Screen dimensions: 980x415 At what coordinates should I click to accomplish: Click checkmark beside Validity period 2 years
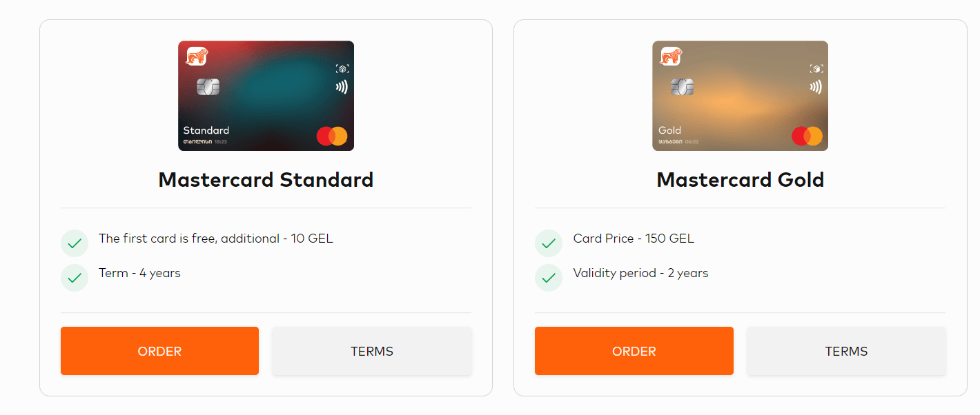pyautogui.click(x=549, y=278)
